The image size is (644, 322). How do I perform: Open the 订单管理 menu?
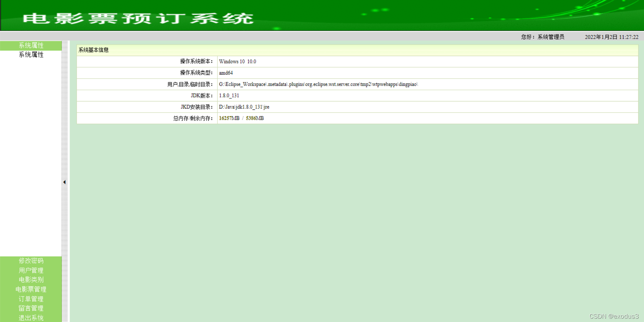coord(31,299)
